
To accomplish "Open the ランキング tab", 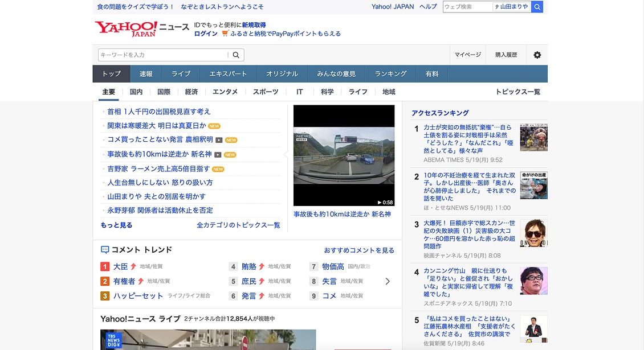I will [x=390, y=74].
